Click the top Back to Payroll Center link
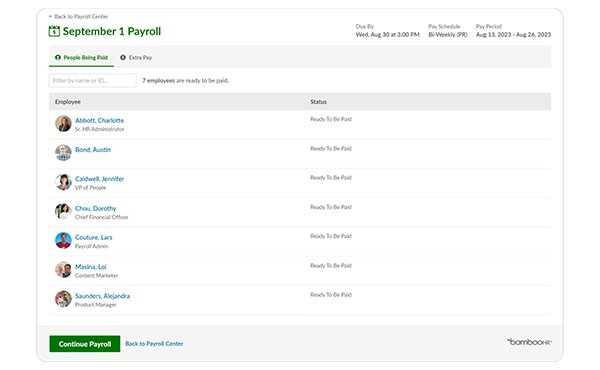 [x=81, y=16]
